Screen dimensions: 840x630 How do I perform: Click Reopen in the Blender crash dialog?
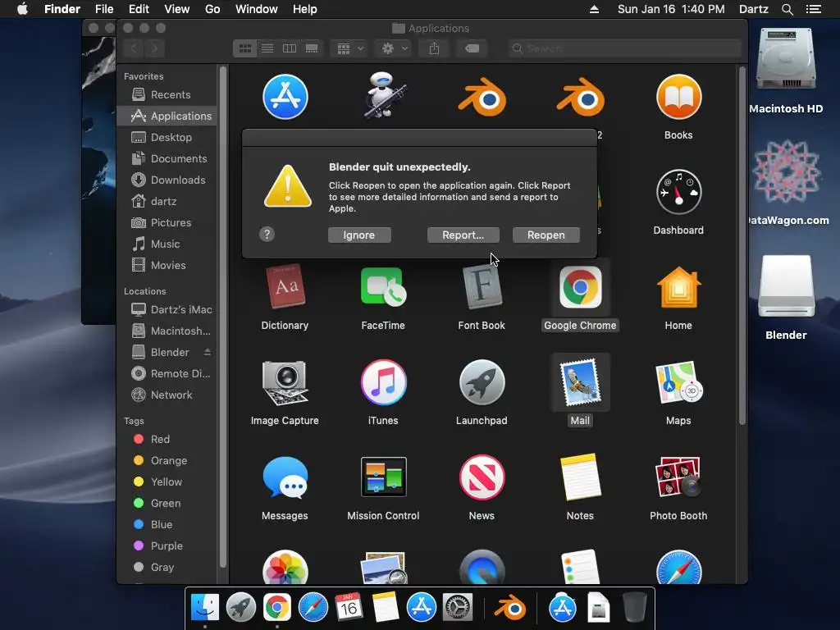546,235
